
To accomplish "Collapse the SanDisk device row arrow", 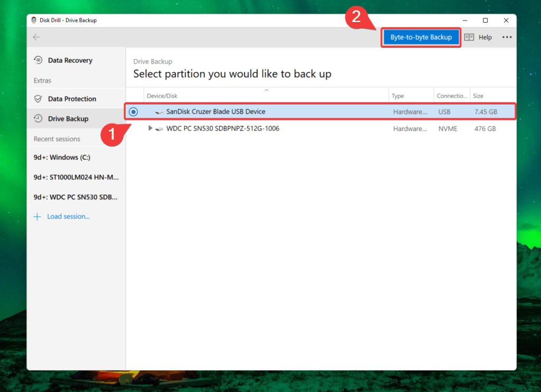I will 150,111.
